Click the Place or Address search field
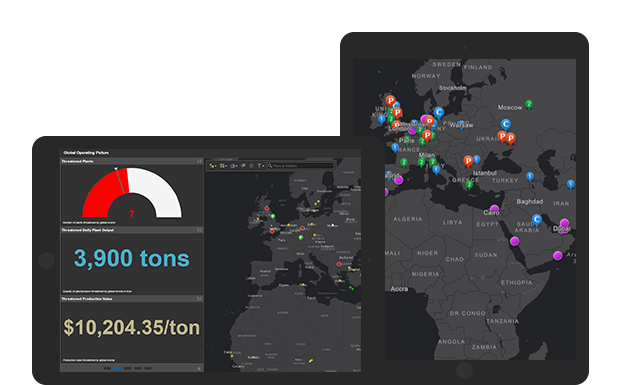This screenshot has width=621, height=385. click(x=301, y=166)
